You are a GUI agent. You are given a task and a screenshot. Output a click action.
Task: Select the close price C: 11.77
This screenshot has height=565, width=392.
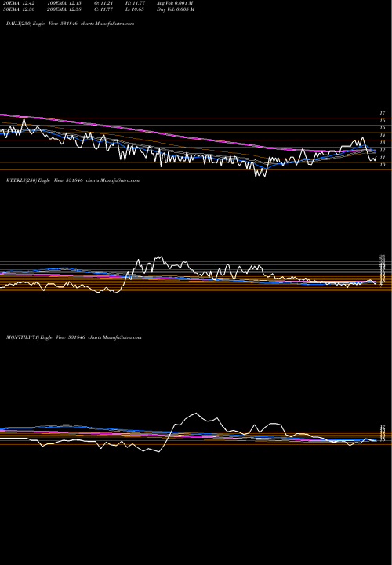(x=103, y=9)
